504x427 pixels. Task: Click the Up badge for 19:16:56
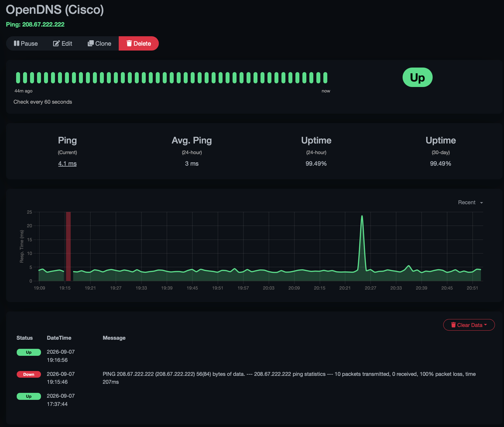coord(29,352)
